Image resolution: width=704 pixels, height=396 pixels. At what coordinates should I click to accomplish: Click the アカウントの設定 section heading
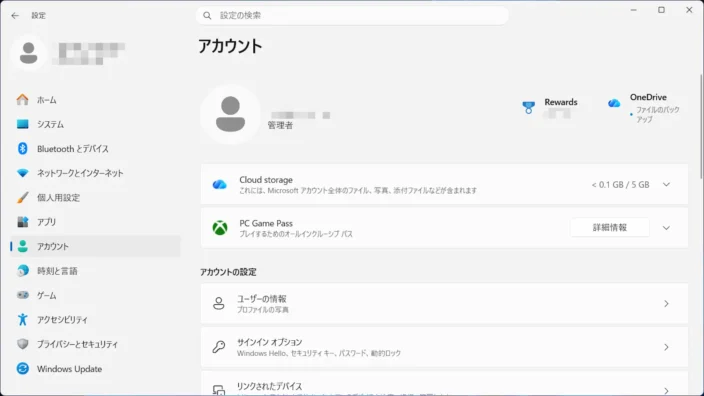[x=228, y=272]
